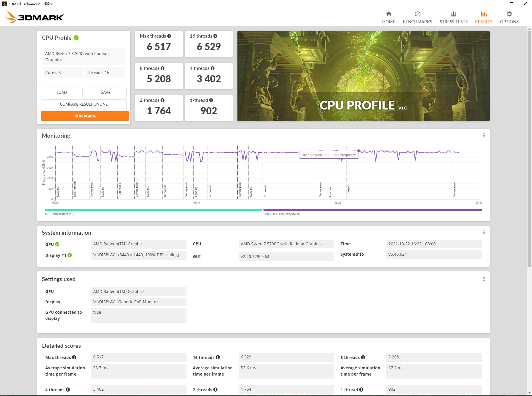Click the LOAD button

(x=62, y=92)
